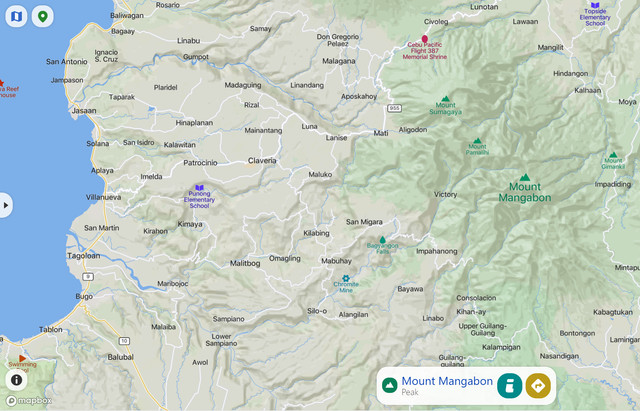The height and width of the screenshot is (411, 640).
Task: Click the Impahanong label
Action: pos(437,251)
